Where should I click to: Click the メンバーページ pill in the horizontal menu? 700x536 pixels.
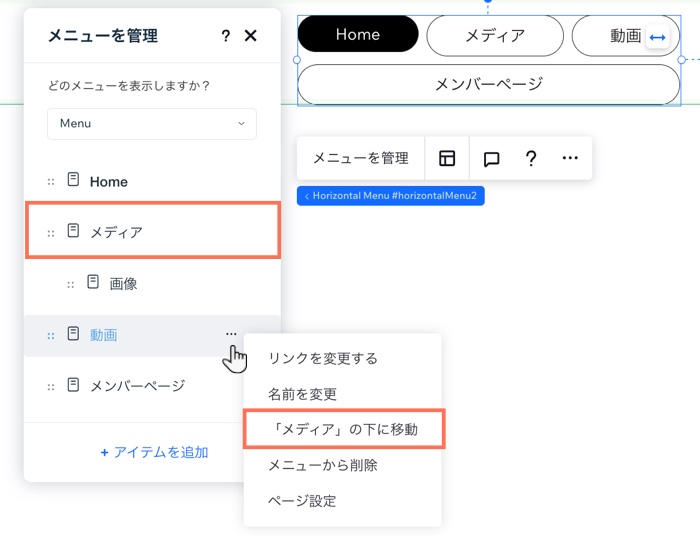coord(489,84)
